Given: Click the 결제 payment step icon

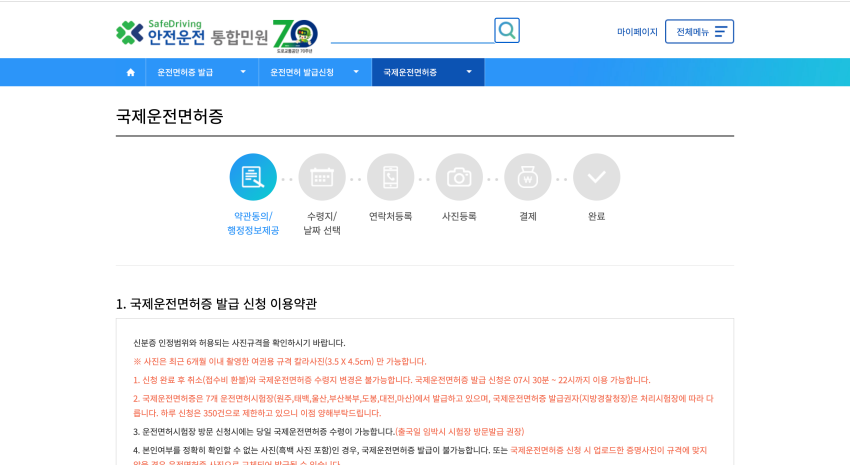Looking at the screenshot, I should pyautogui.click(x=528, y=177).
